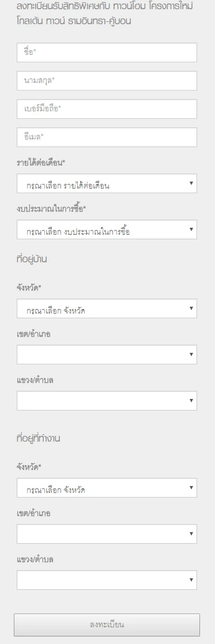Expand the งบประมาณในการซื้อ budget dropdown
Viewport: 215px width, 644px height.
point(107,229)
